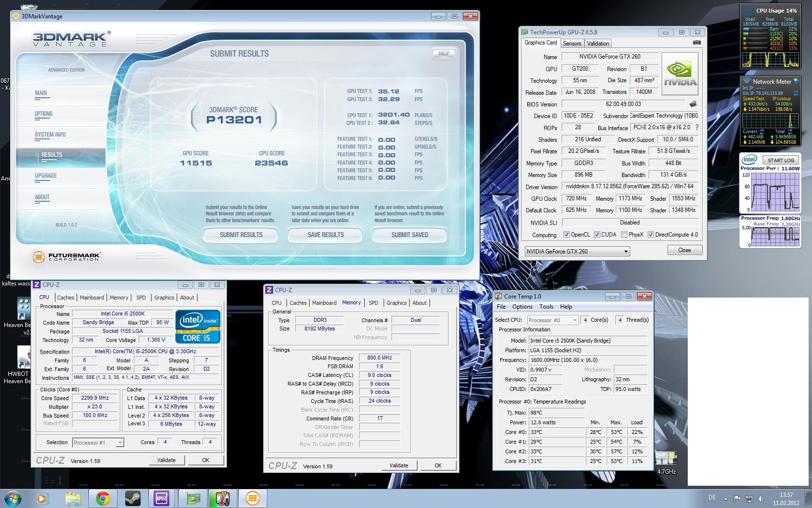Screen dimensions: 812x508
Task: Switch to Caches tab in left CPU-Z
Action: [65, 298]
